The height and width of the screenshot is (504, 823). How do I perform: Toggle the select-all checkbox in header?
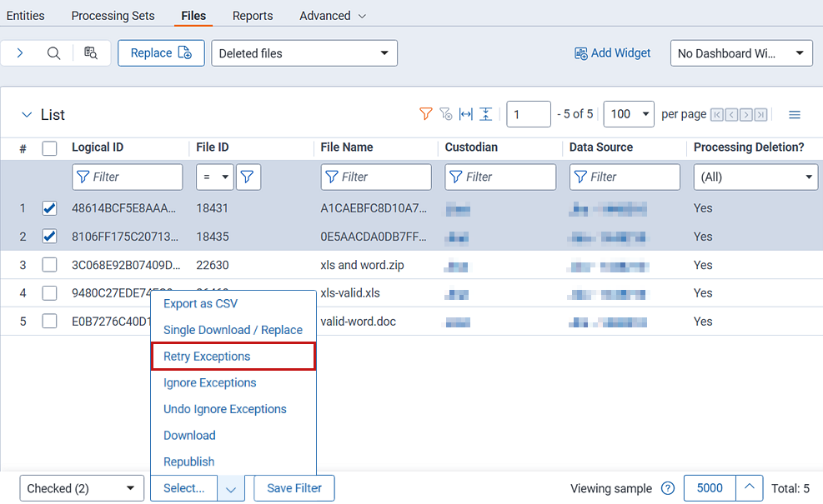pos(49,148)
